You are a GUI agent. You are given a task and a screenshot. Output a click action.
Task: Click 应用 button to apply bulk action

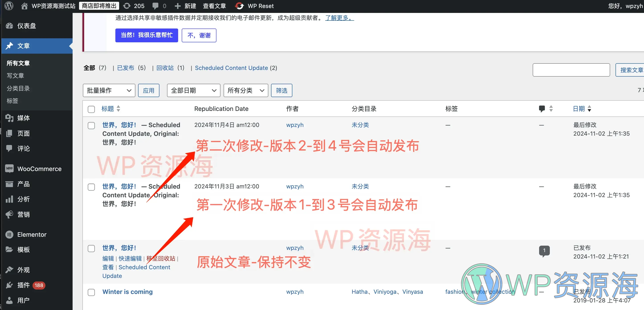coord(149,91)
